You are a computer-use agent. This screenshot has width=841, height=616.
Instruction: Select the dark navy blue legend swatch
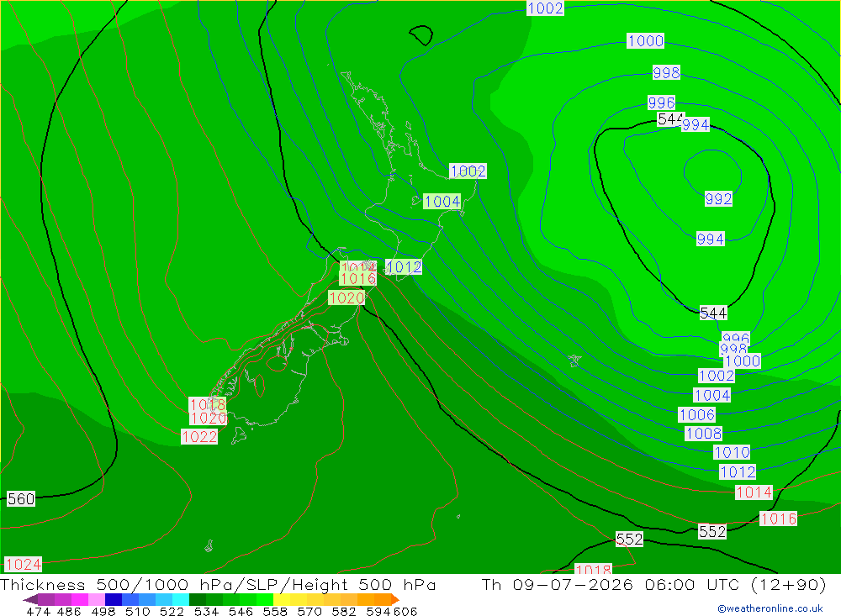(114, 599)
